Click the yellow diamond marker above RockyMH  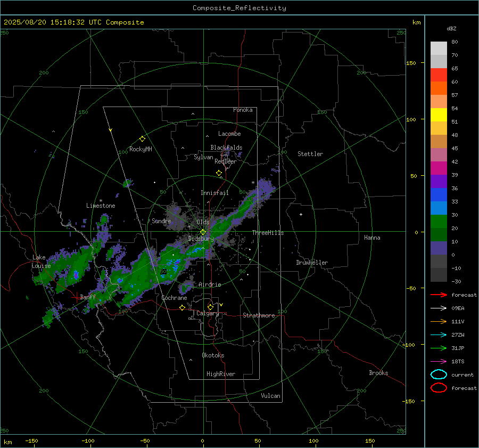(142, 139)
